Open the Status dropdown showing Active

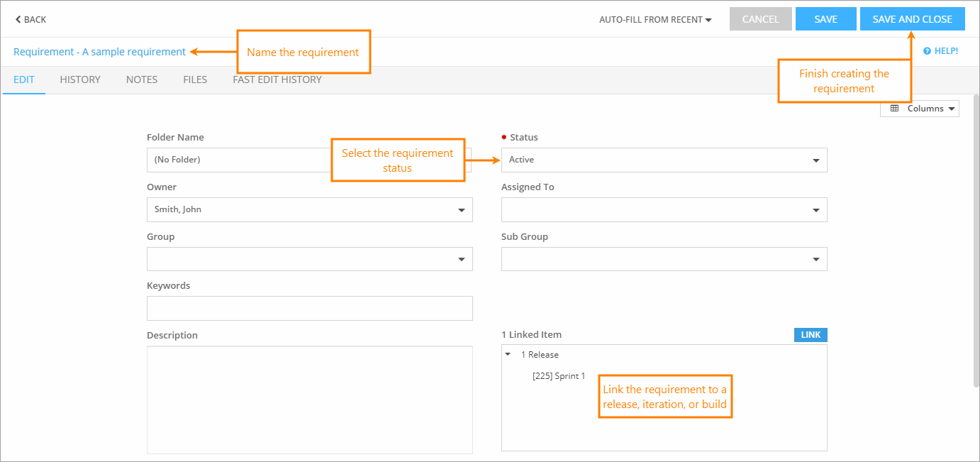[815, 160]
